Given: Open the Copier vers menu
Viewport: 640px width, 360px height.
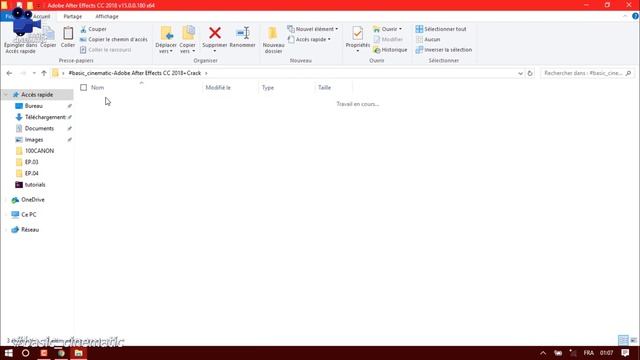Looking at the screenshot, I should click(187, 40).
